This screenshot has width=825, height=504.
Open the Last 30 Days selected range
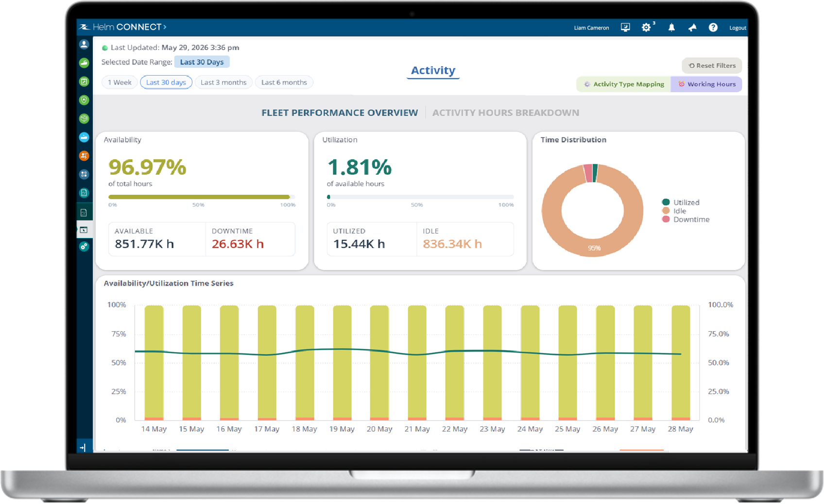coord(202,62)
